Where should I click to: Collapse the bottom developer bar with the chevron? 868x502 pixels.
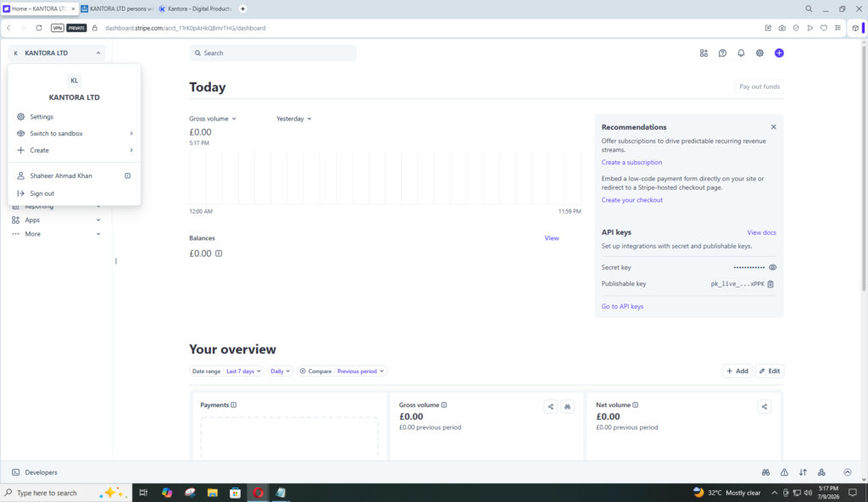848,472
